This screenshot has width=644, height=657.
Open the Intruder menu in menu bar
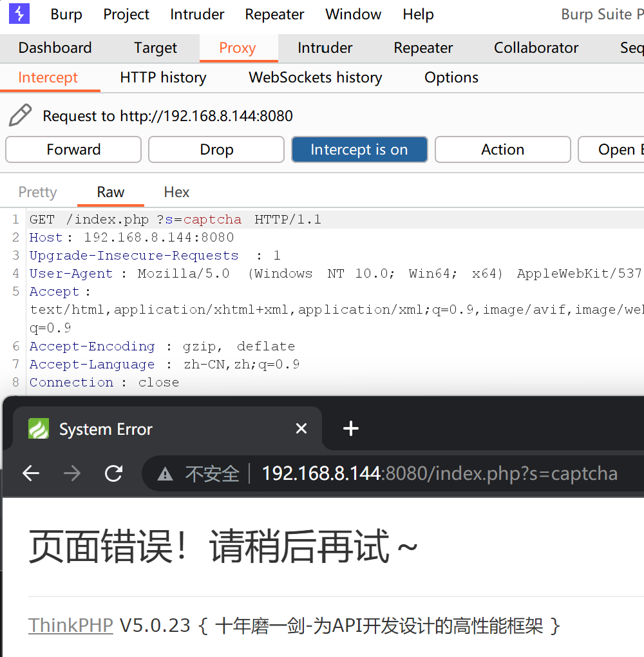[x=197, y=14]
